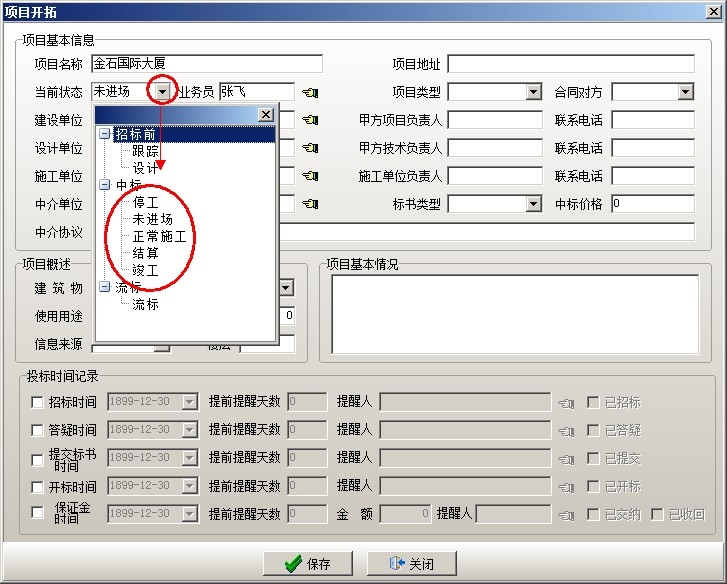Click the lookup icon on the 施工单位 row
727x584 pixels.
coord(310,177)
